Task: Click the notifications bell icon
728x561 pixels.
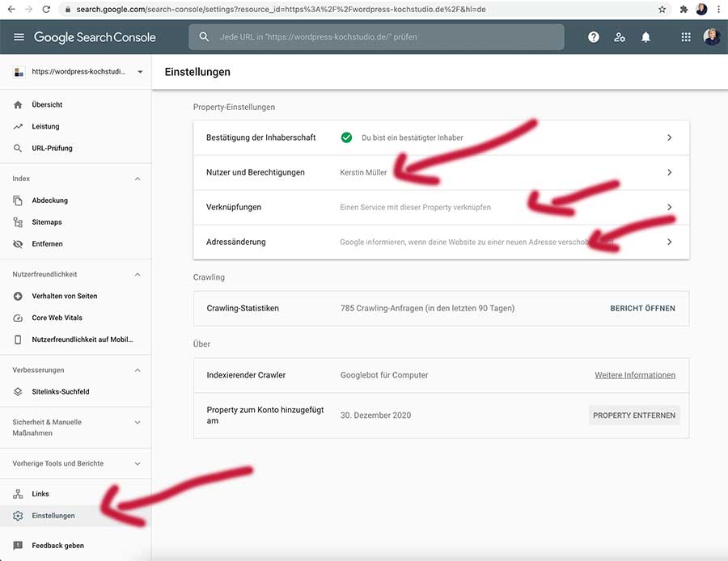Action: point(646,36)
